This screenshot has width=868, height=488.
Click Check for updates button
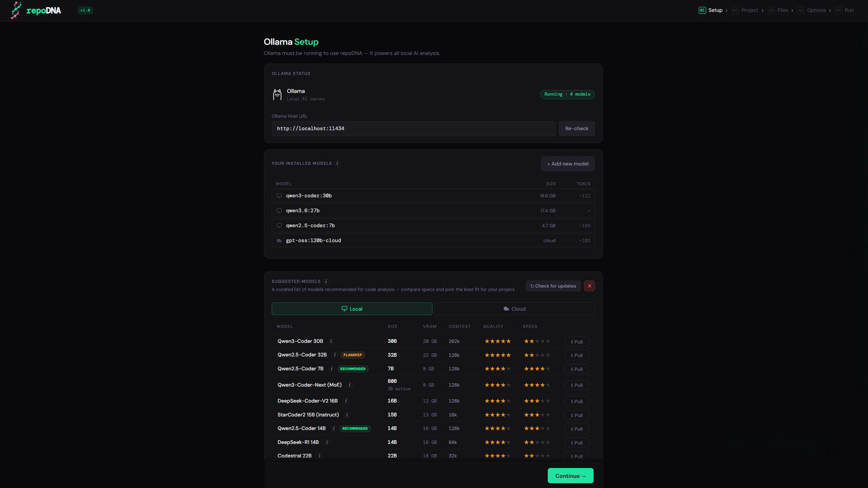click(x=553, y=286)
